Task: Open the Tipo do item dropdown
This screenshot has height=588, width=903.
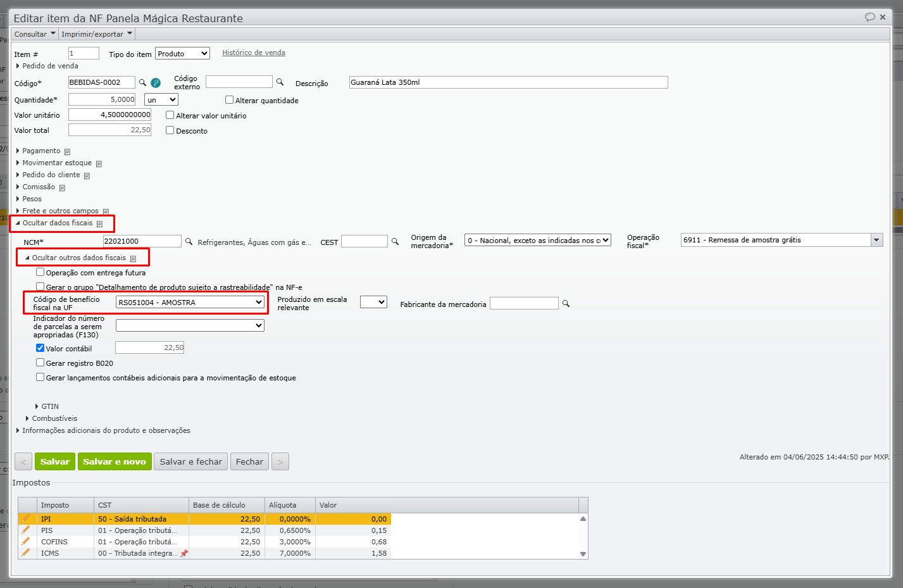Action: click(x=182, y=54)
